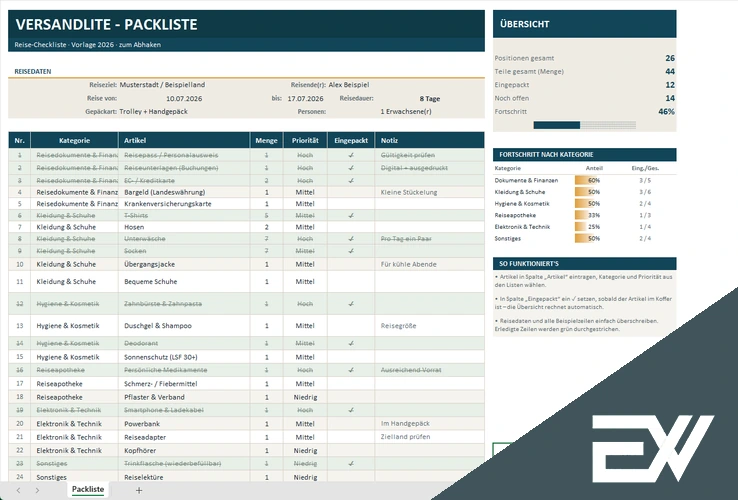The image size is (738, 500).
Task: Select the Sonstiges row in category progress
Action: tap(585, 238)
